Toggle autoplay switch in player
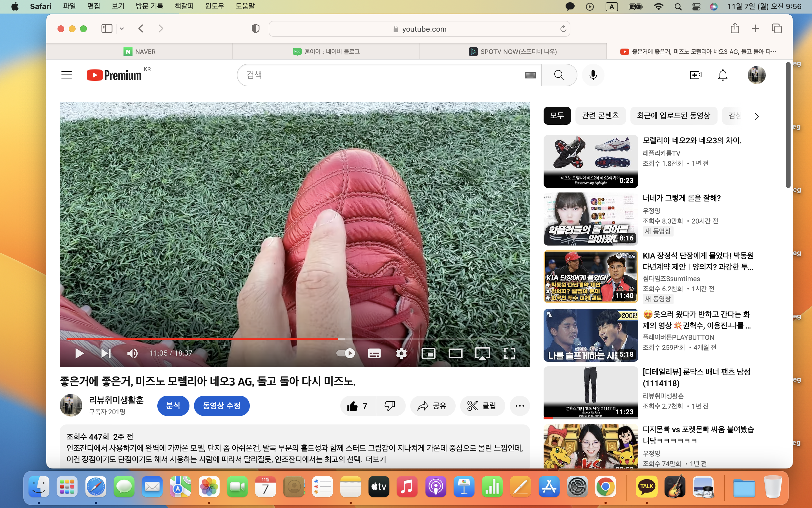Viewport: 812px width, 508px height. pos(345,353)
